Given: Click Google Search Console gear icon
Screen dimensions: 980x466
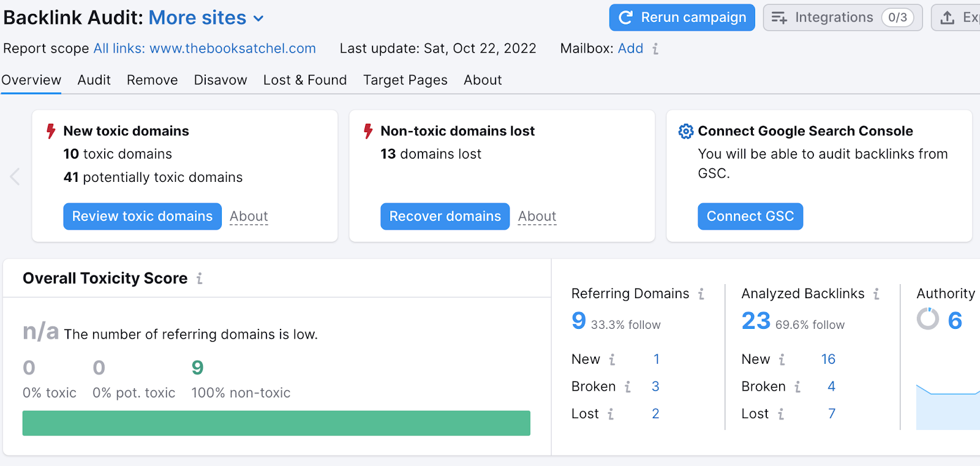Looking at the screenshot, I should 686,132.
